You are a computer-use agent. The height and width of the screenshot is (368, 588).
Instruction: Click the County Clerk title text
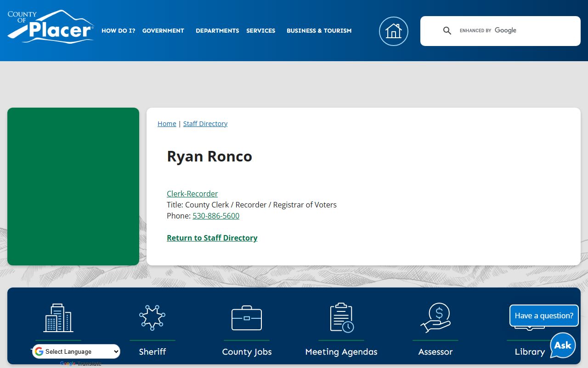tap(261, 205)
